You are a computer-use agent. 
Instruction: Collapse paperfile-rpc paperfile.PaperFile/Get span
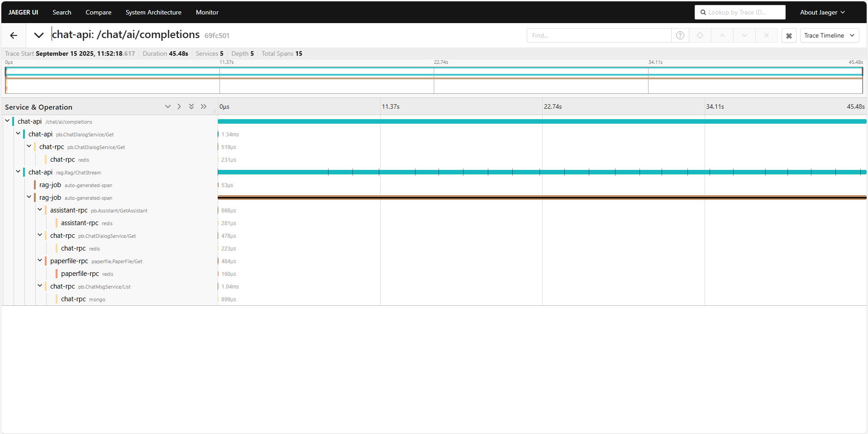click(40, 260)
